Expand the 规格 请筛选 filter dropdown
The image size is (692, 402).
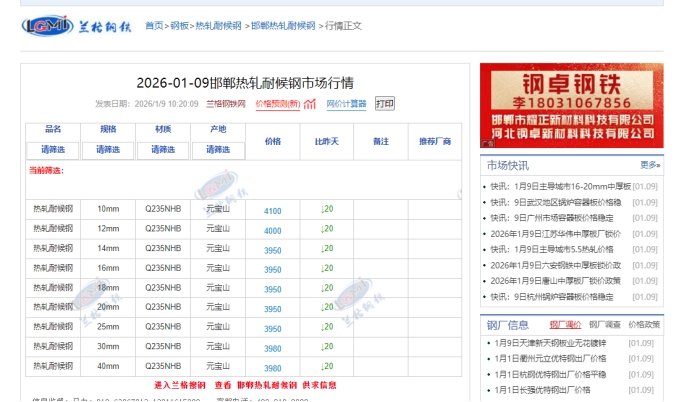(108, 150)
